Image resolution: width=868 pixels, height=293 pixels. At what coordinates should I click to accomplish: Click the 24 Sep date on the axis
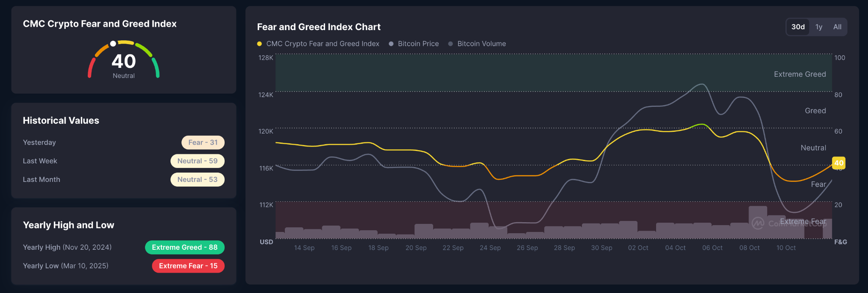point(490,248)
